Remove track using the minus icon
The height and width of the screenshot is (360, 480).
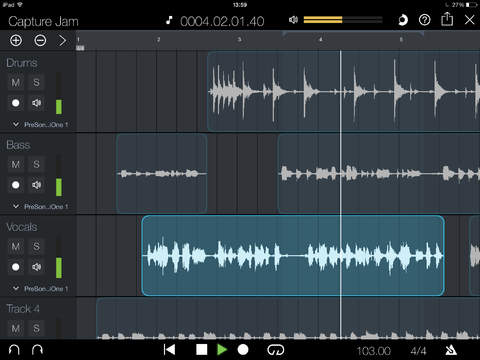click(40, 40)
